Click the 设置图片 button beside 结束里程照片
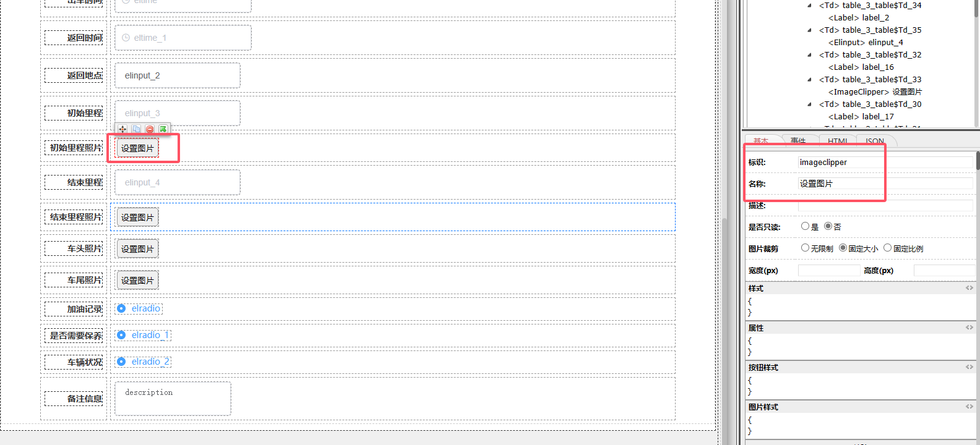 (x=137, y=218)
